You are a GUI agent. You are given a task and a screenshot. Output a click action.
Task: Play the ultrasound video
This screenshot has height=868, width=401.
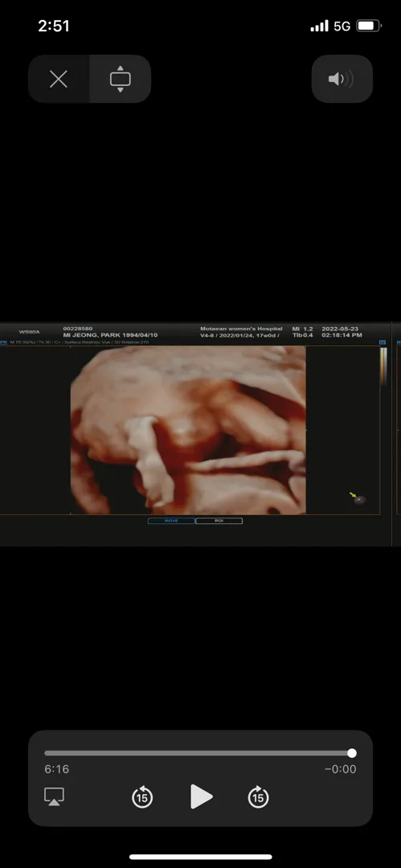[x=201, y=796]
